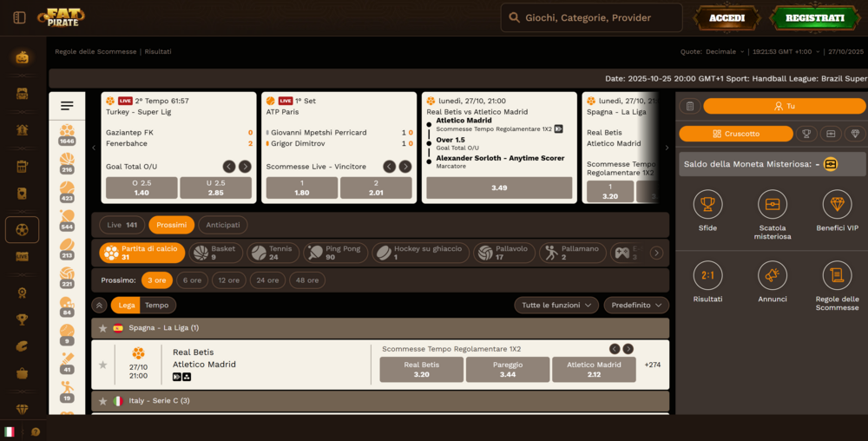Select the Pallavolo 17 sport category
This screenshot has height=441, width=868.
tap(503, 253)
